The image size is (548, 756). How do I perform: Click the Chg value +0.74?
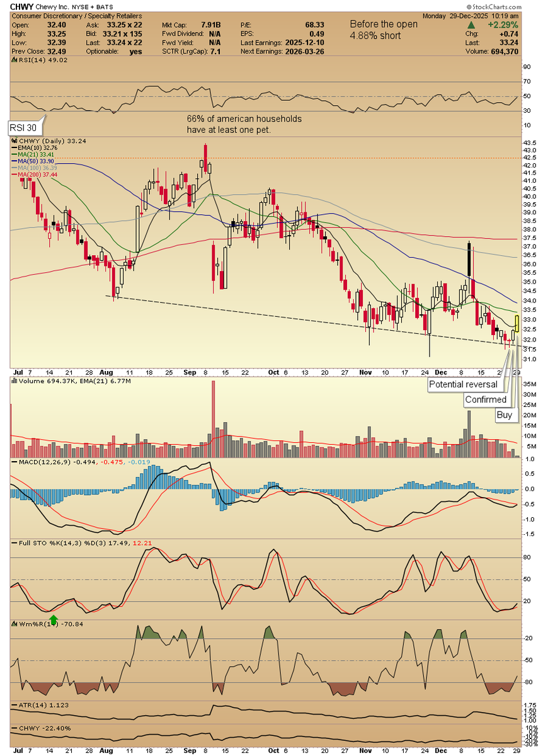tap(508, 33)
